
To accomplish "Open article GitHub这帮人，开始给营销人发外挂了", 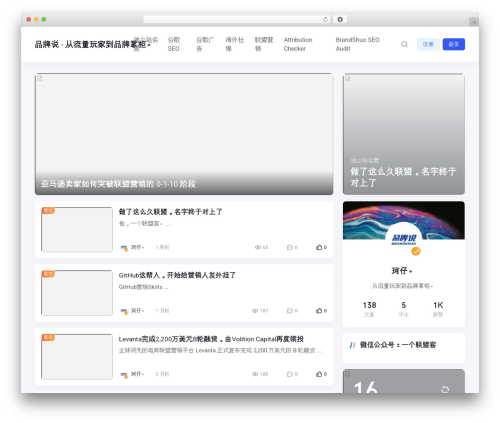I will [177, 275].
